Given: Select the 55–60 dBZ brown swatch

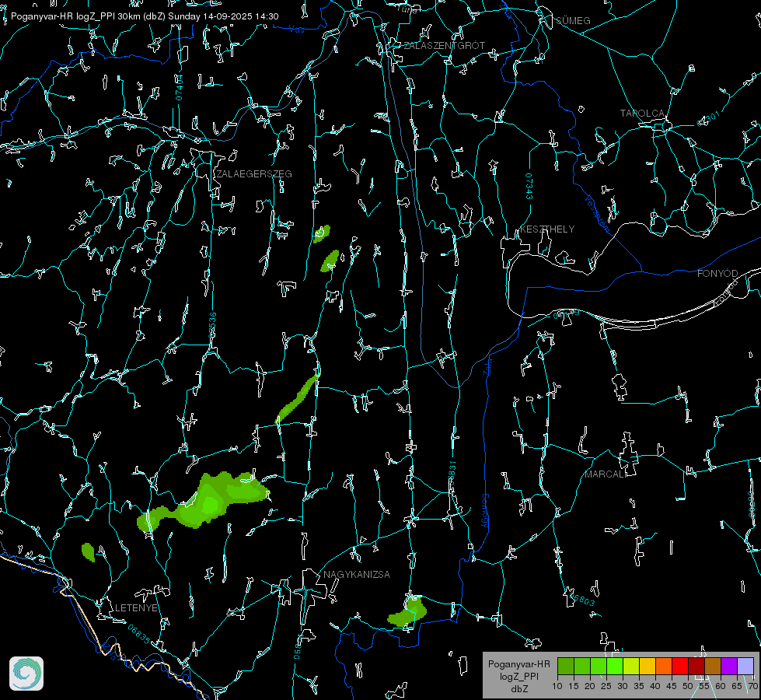Looking at the screenshot, I should click(x=713, y=666).
